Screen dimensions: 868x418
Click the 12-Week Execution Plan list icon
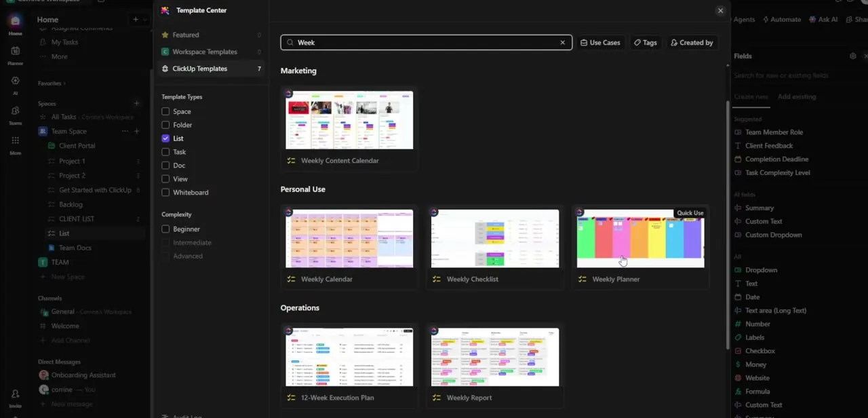point(291,398)
